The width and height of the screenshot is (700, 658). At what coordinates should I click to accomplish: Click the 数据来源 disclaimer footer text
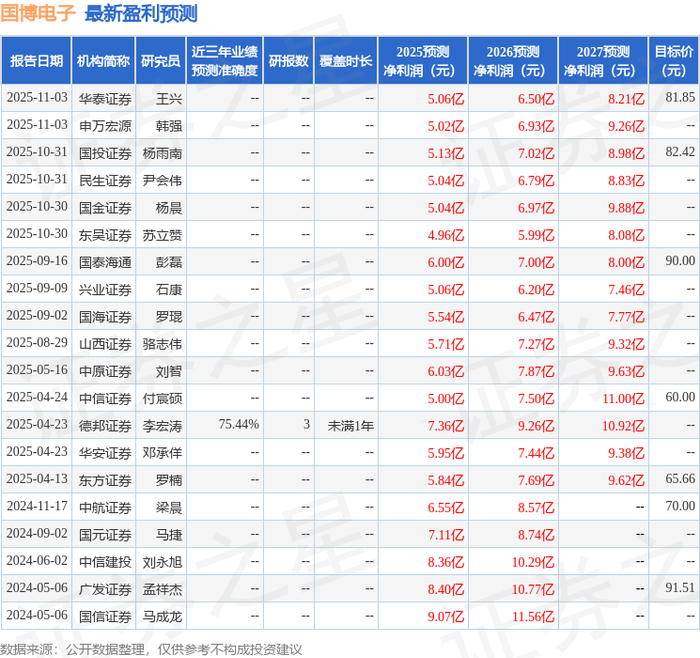tap(151, 650)
